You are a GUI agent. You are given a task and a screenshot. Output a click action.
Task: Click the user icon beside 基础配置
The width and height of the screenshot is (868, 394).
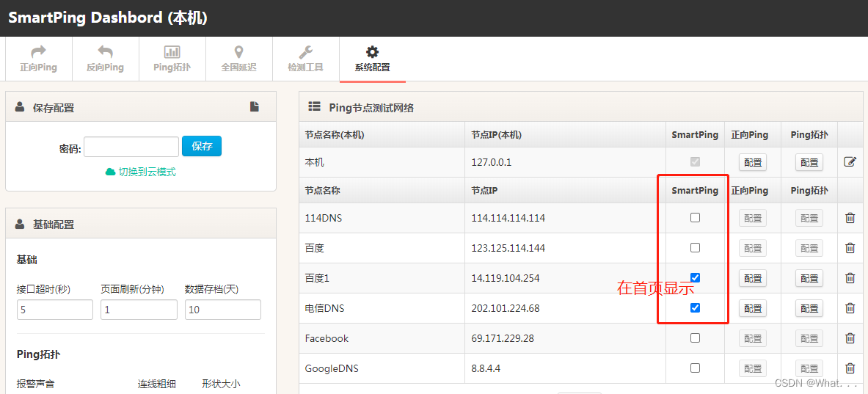pyautogui.click(x=20, y=224)
